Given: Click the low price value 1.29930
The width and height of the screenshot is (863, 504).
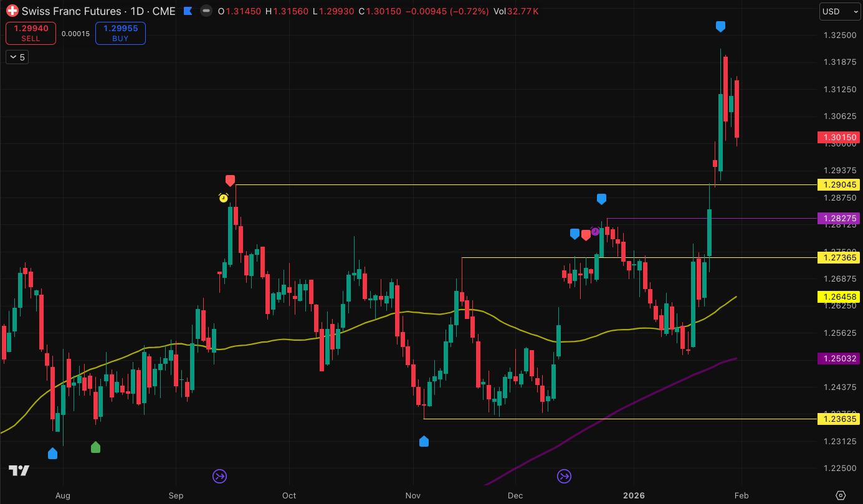Looking at the screenshot, I should pyautogui.click(x=337, y=11).
